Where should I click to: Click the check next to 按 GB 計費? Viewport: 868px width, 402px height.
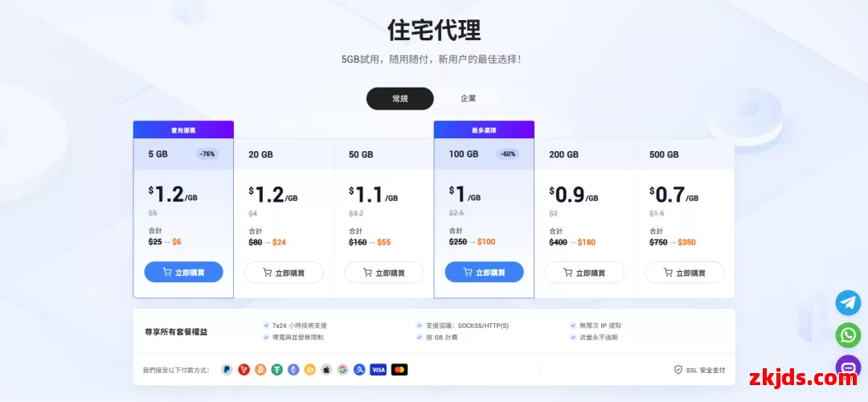420,337
